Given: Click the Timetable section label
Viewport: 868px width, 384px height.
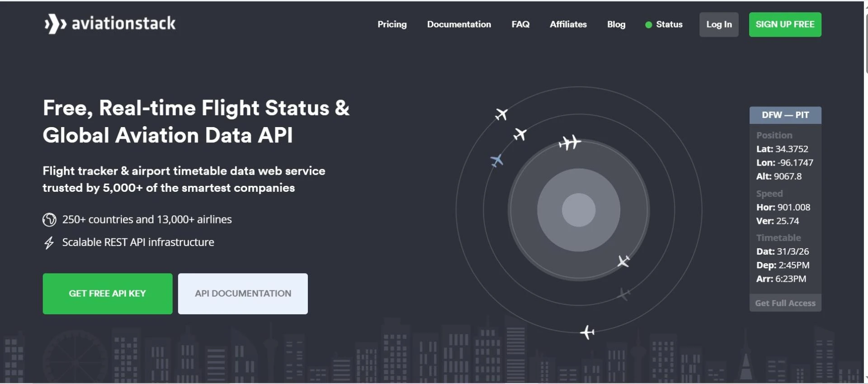Looking at the screenshot, I should point(778,238).
